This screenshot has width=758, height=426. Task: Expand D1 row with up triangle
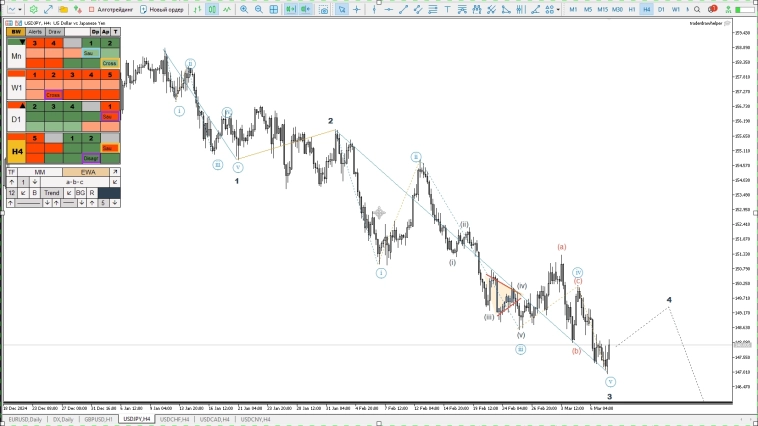[22, 105]
